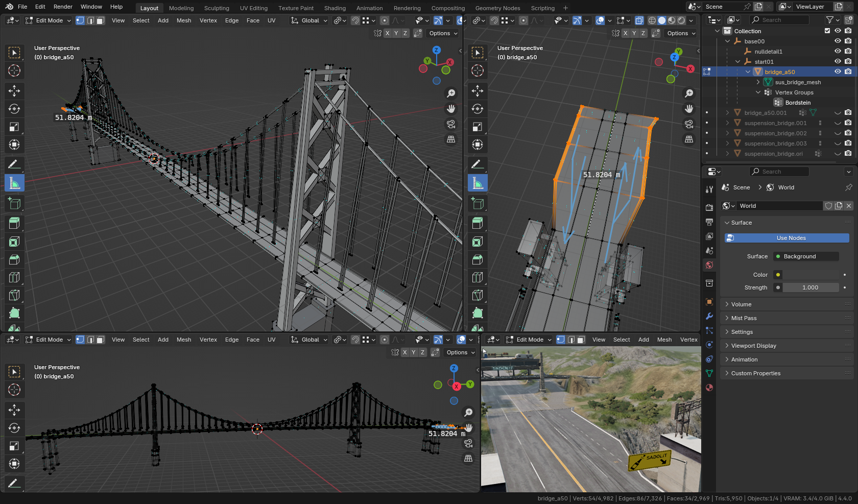This screenshot has height=504, width=858.
Task: Click the Use Nodes button
Action: [x=786, y=238]
